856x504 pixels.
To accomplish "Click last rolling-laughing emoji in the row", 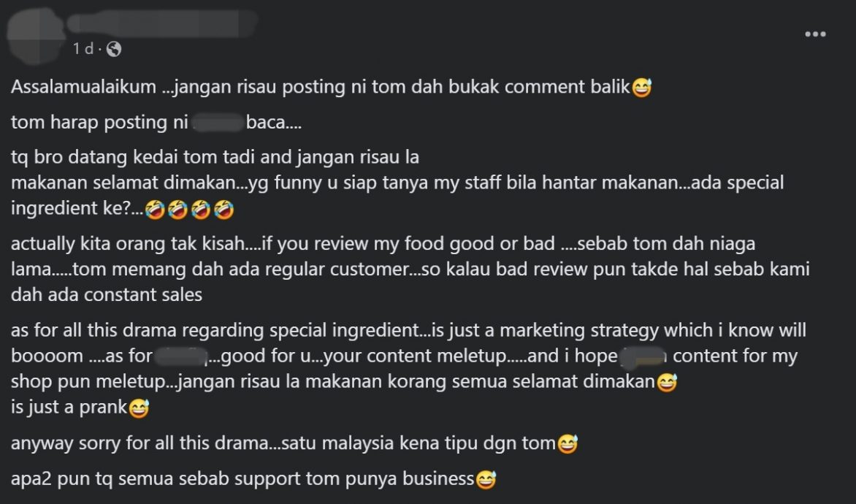I will pyautogui.click(x=223, y=209).
